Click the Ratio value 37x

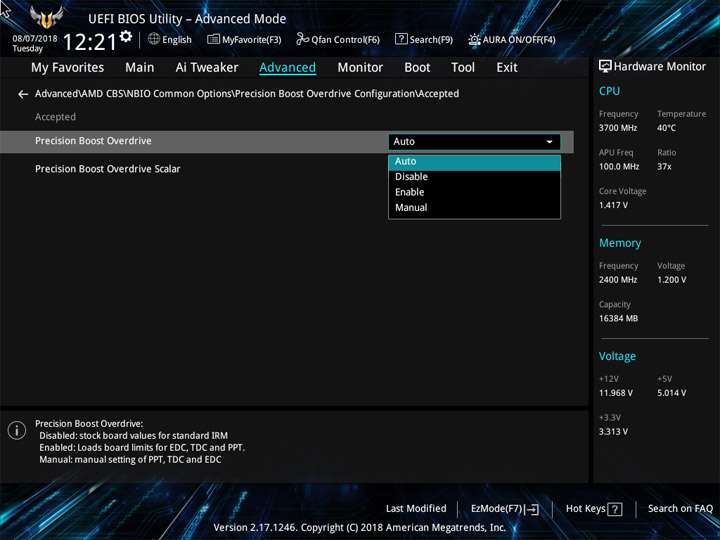pos(664,167)
